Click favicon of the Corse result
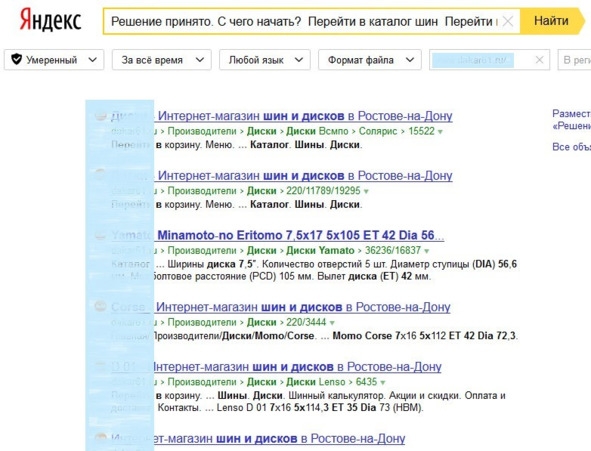591x451 pixels. [x=100, y=306]
